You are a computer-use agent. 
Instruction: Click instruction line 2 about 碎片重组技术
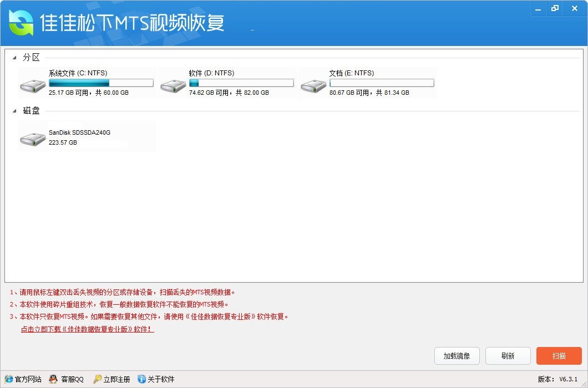(x=119, y=304)
